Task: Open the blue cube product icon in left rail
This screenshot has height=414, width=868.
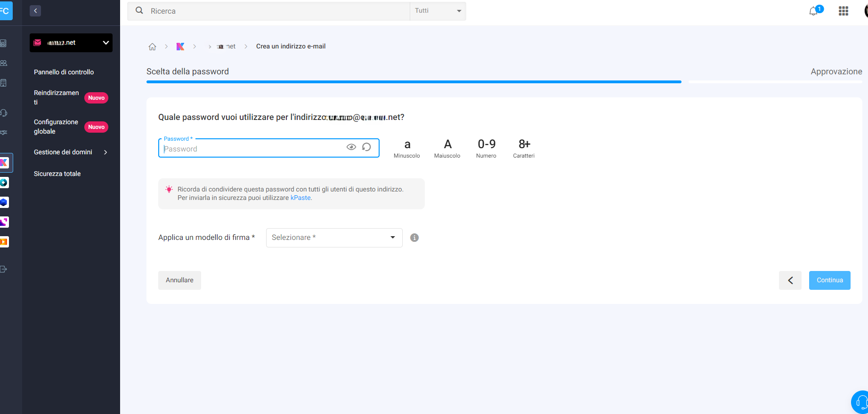Action: click(4, 202)
